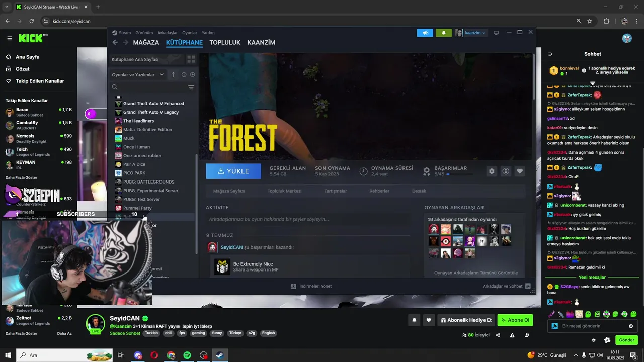Open Mağaza Sayfası tab for The Forest
This screenshot has width=644, height=362.
(x=229, y=191)
